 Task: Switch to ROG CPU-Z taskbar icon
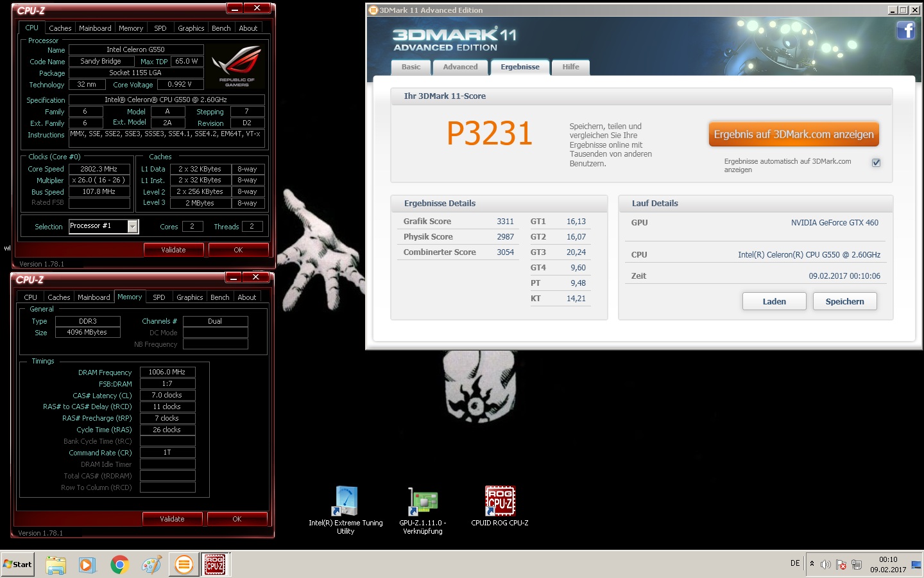click(215, 565)
